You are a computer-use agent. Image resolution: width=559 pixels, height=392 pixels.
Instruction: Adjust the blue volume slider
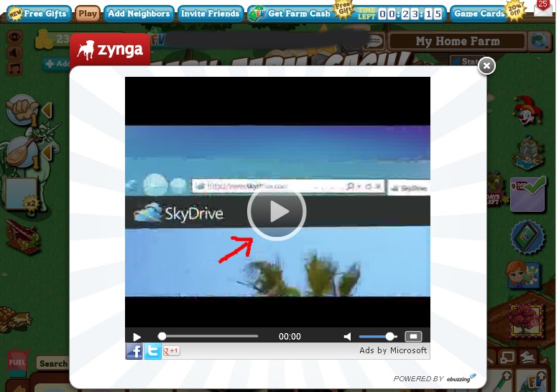(378, 337)
